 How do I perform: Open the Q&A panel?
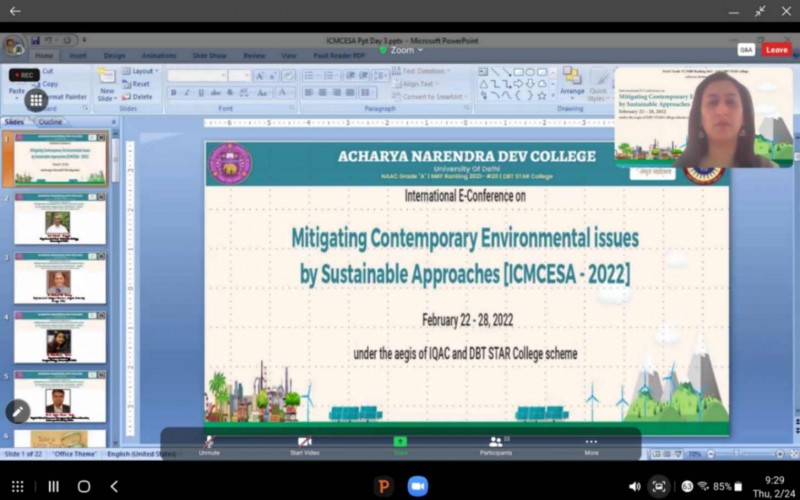pos(746,49)
